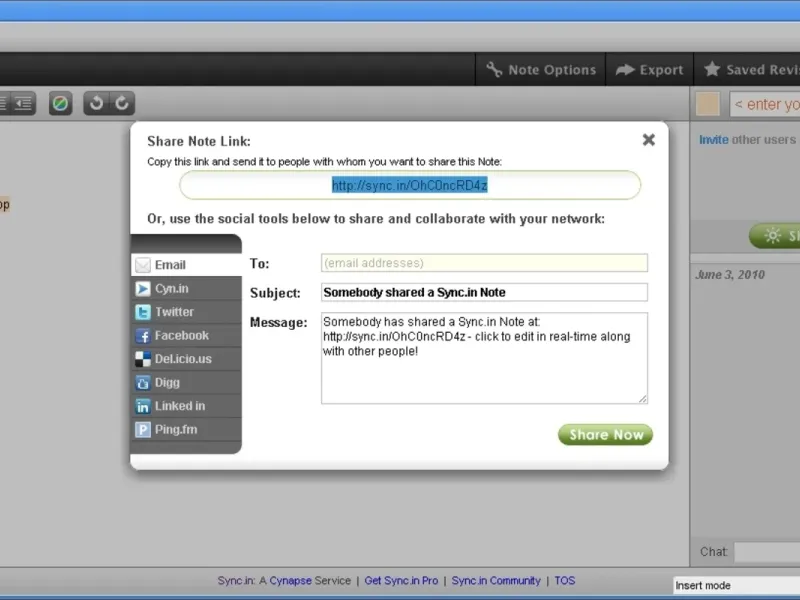800x600 pixels.
Task: Click the enter your name field
Action: pyautogui.click(x=765, y=104)
